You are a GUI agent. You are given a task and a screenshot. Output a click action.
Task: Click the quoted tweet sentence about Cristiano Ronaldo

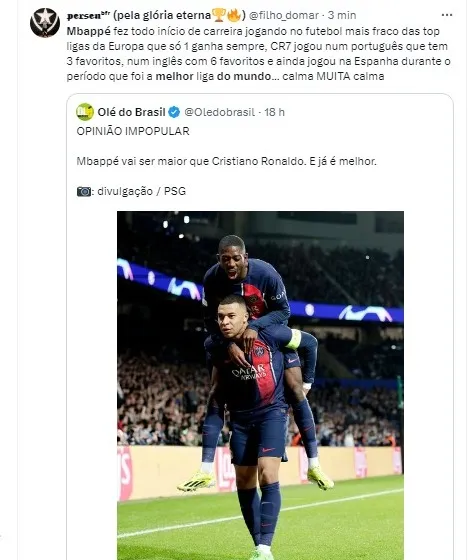[226, 161]
